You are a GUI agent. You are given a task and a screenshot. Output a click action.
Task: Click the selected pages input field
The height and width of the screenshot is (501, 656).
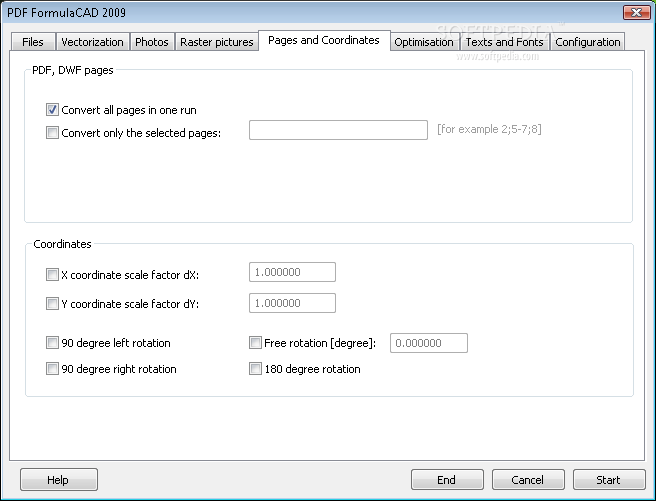click(338, 130)
